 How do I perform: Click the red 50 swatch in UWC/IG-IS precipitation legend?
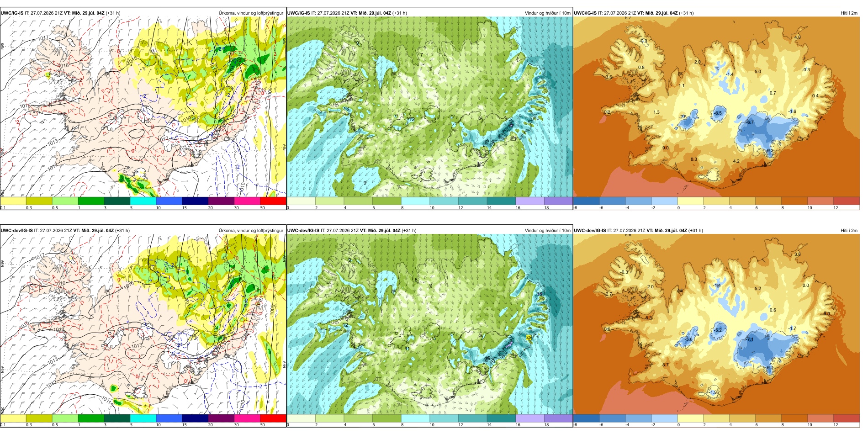[x=273, y=201]
